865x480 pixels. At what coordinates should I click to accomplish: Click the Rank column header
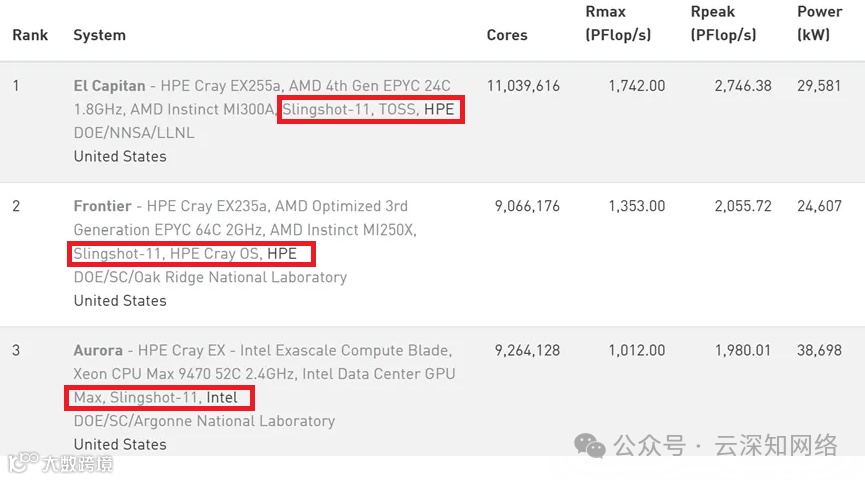pos(29,35)
